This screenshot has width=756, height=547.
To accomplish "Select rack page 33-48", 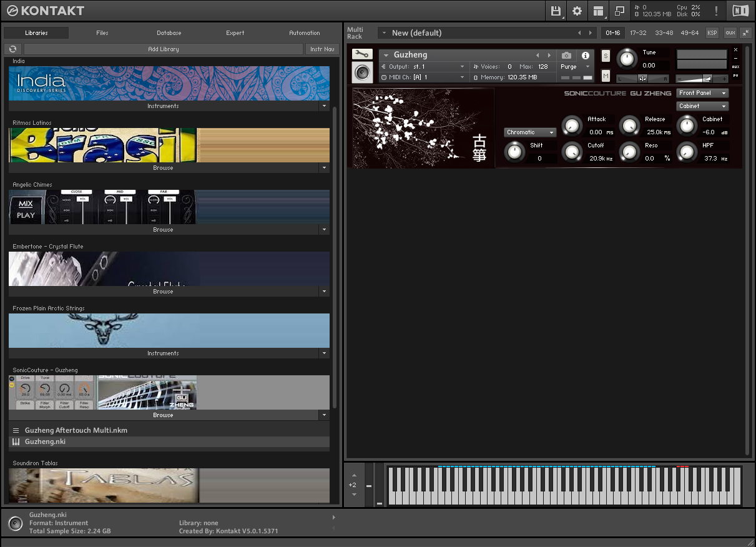I will click(664, 32).
